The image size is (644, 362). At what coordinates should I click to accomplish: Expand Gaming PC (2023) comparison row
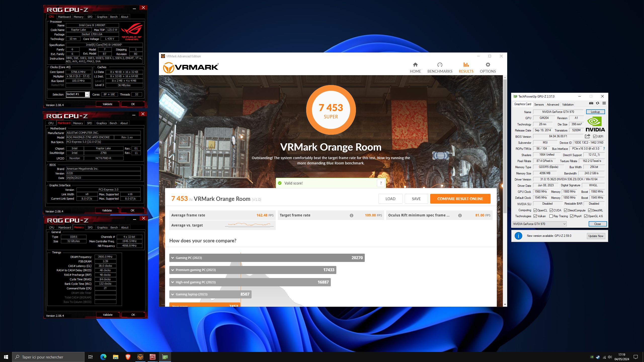point(267,258)
